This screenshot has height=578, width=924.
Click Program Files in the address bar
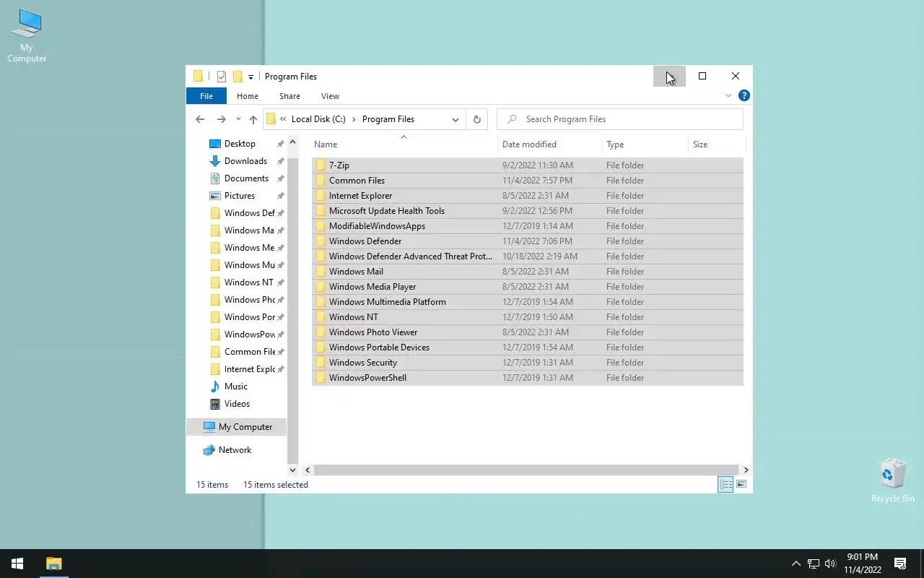coord(388,119)
